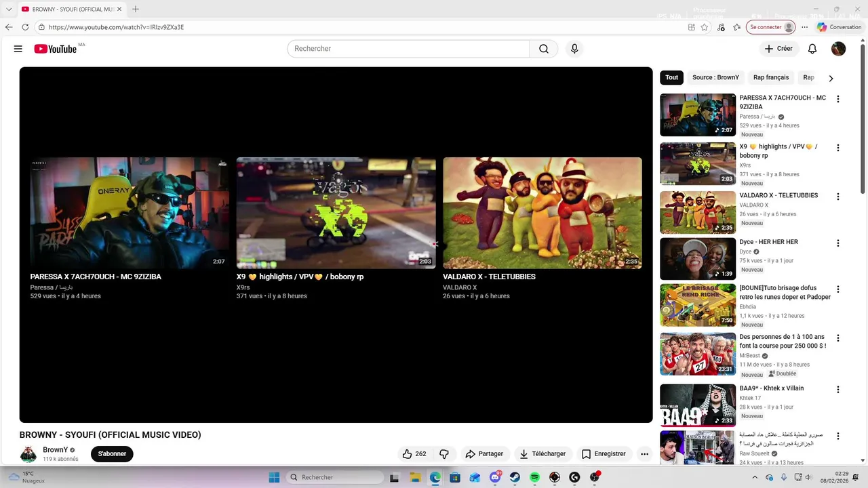Open the BAA9* - Khtek x Villain title

tap(771, 388)
